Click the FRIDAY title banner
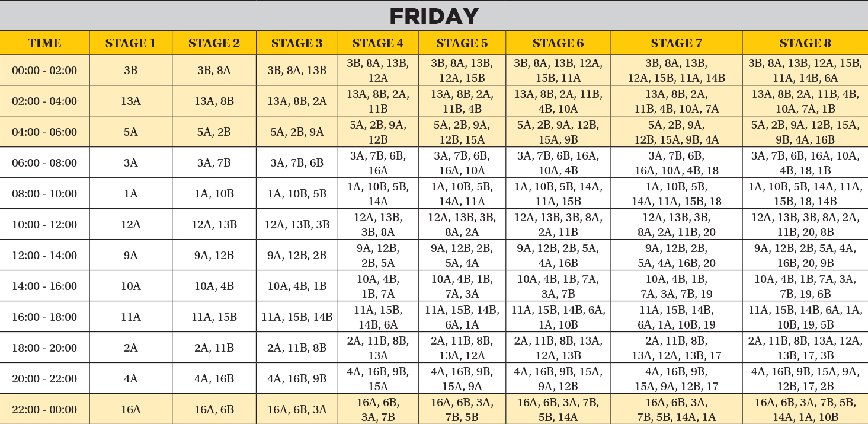868x424 pixels. [x=434, y=16]
